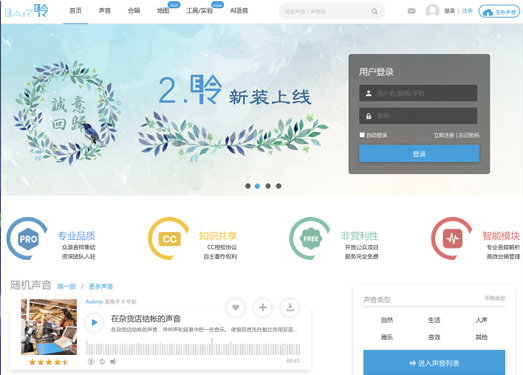Open the 在杂货店结帐的声音 title
Image resolution: width=523 pixels, height=375 pixels.
(x=146, y=319)
